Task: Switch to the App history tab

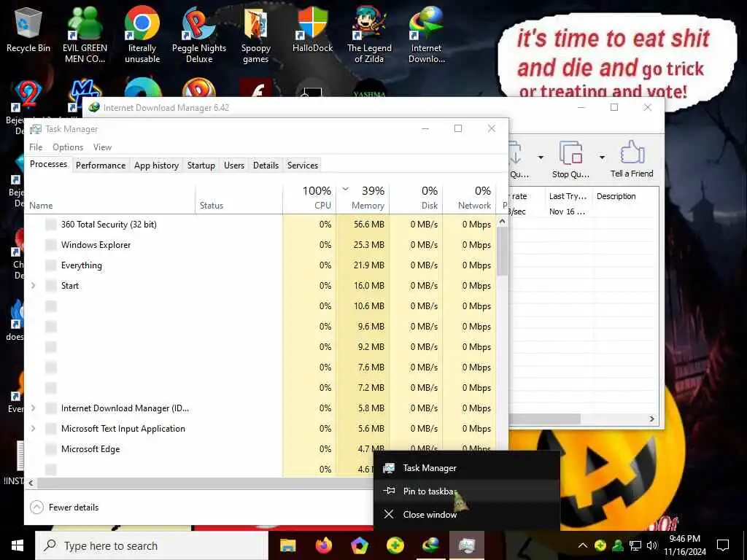Action: coord(156,166)
